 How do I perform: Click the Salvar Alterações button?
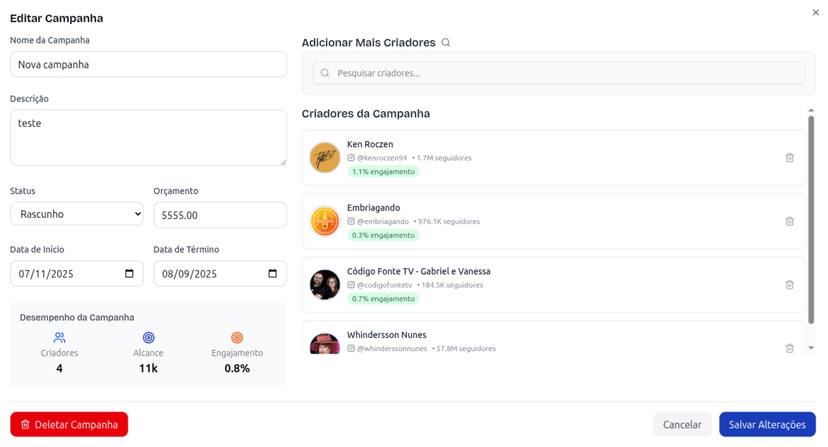767,425
